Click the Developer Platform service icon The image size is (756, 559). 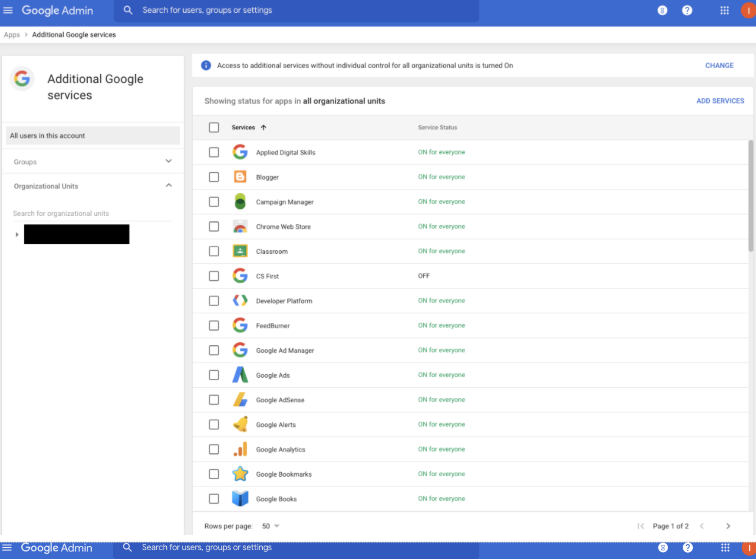pos(240,301)
